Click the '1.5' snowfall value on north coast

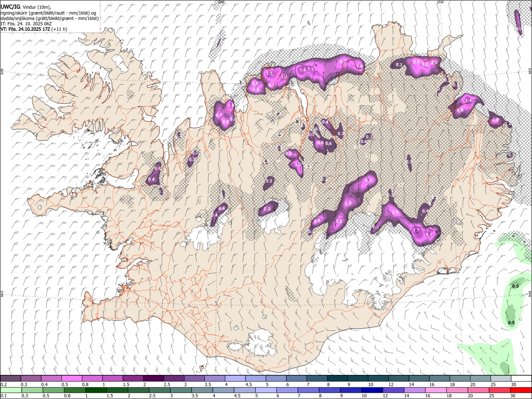tap(269, 74)
